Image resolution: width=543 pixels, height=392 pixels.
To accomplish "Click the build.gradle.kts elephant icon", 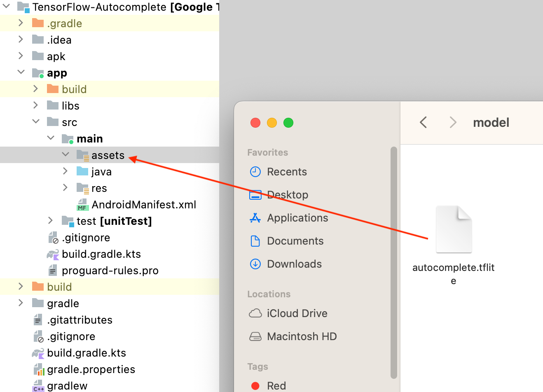I will click(x=51, y=254).
